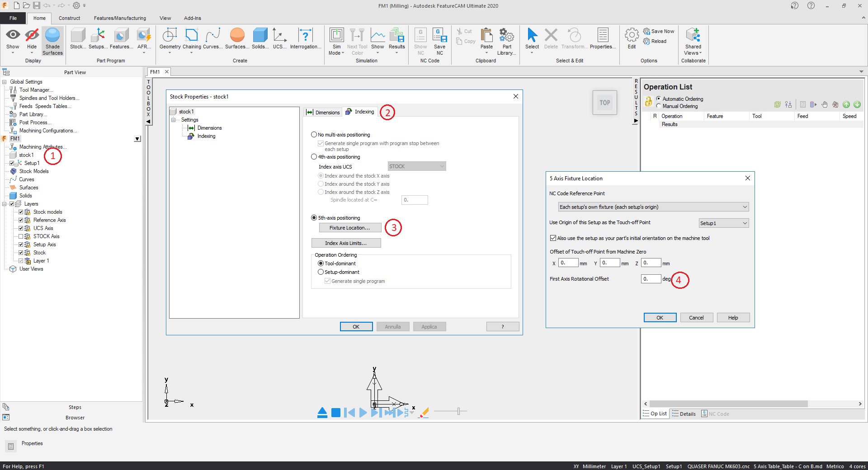Collapse Settings node in Stock Properties tree

(173, 120)
